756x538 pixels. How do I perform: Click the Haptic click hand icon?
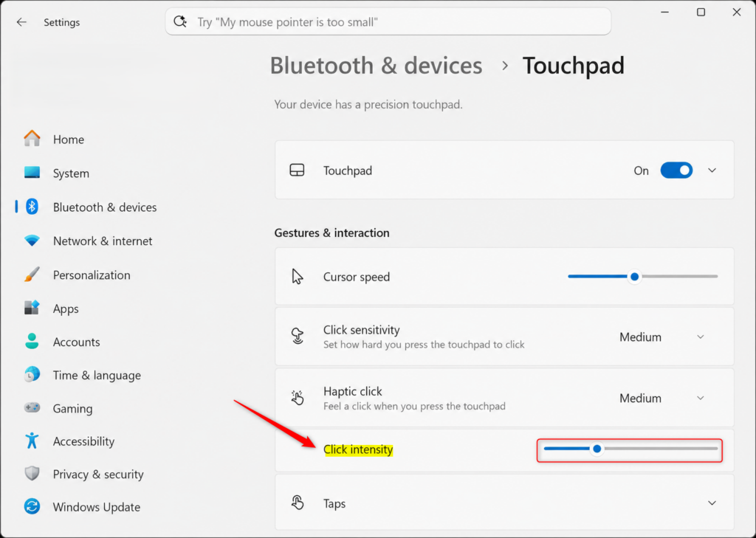click(298, 398)
